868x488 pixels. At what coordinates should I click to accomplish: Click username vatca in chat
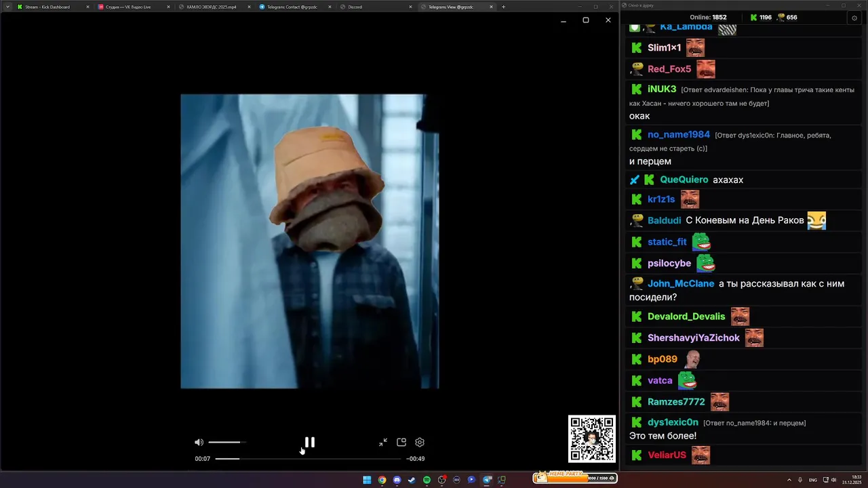[660, 380]
